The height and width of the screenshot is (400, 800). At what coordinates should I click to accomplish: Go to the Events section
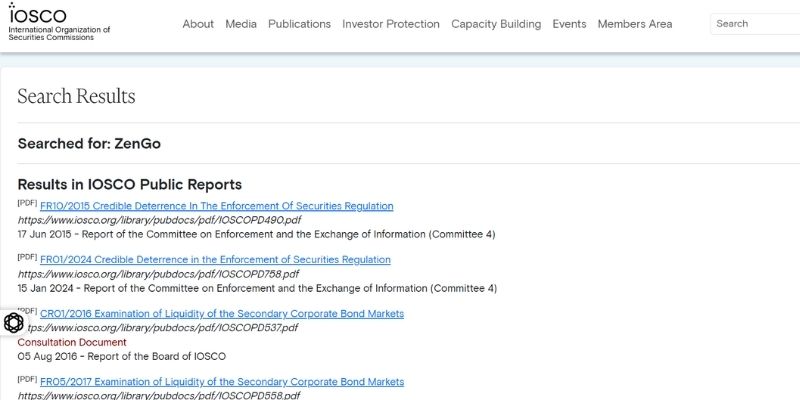[569, 24]
